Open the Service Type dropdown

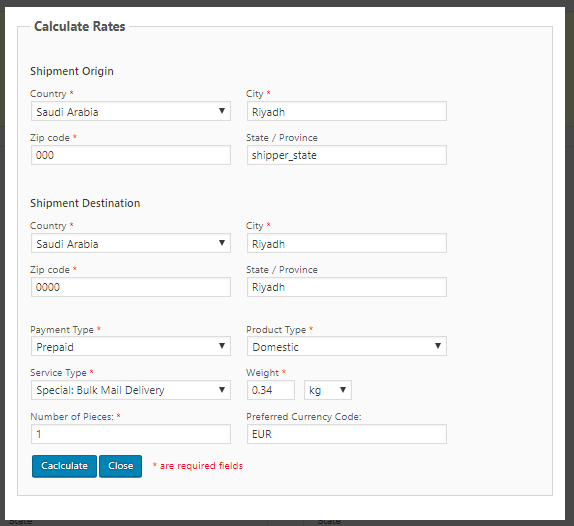(131, 390)
